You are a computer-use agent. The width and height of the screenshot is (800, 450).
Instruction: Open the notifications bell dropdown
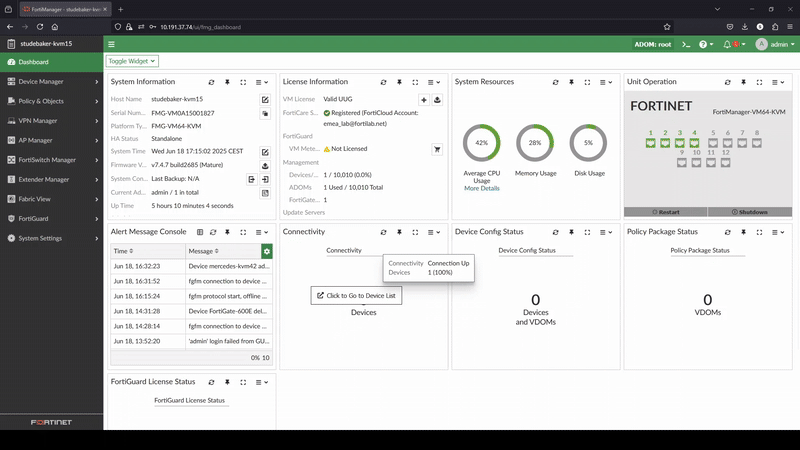coord(734,44)
